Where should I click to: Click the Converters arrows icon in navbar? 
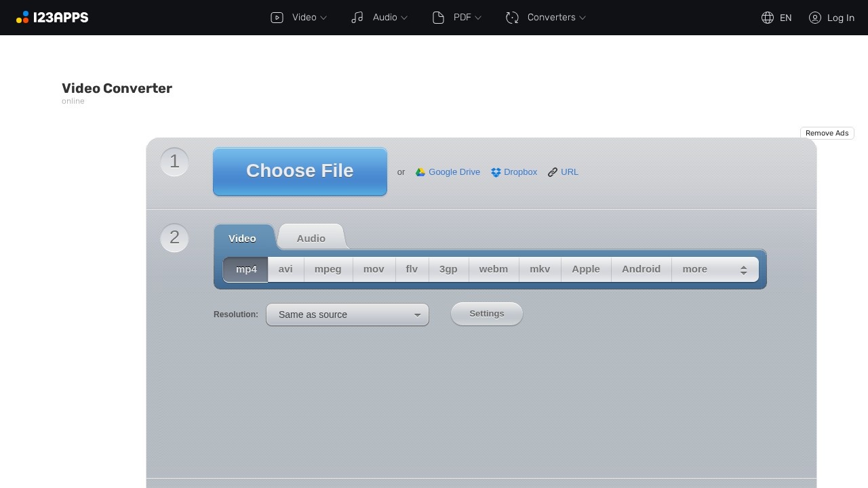pos(511,17)
